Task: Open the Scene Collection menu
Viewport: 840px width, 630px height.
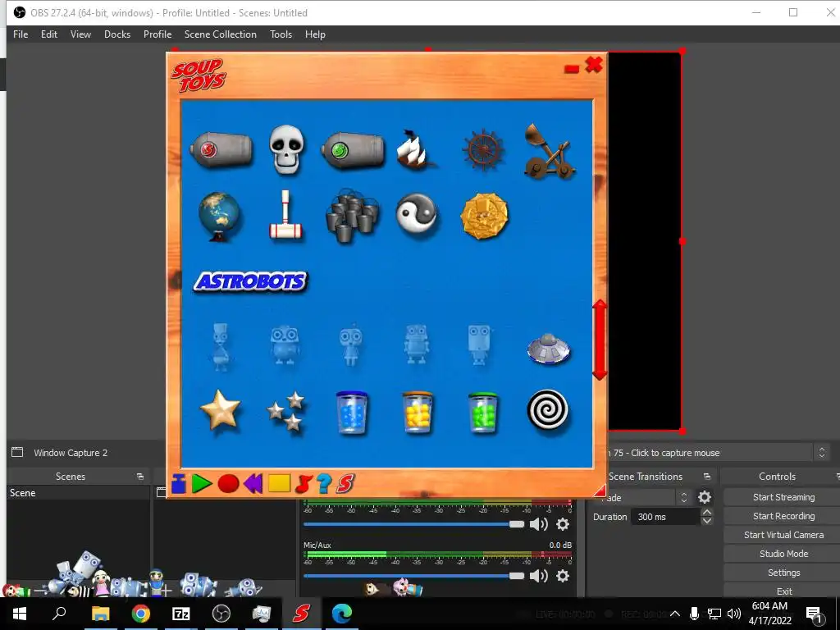Action: click(x=220, y=34)
